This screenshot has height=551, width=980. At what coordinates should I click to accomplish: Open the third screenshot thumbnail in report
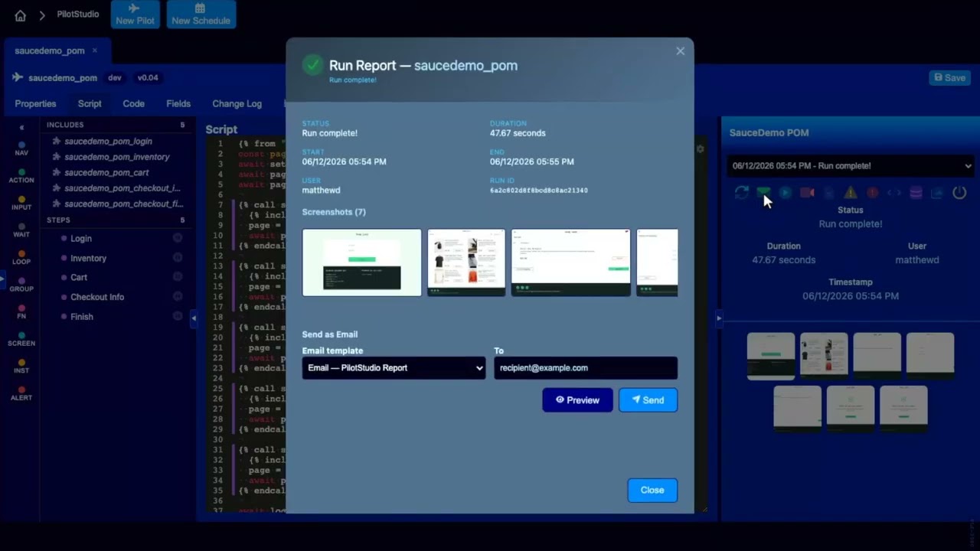click(x=570, y=262)
